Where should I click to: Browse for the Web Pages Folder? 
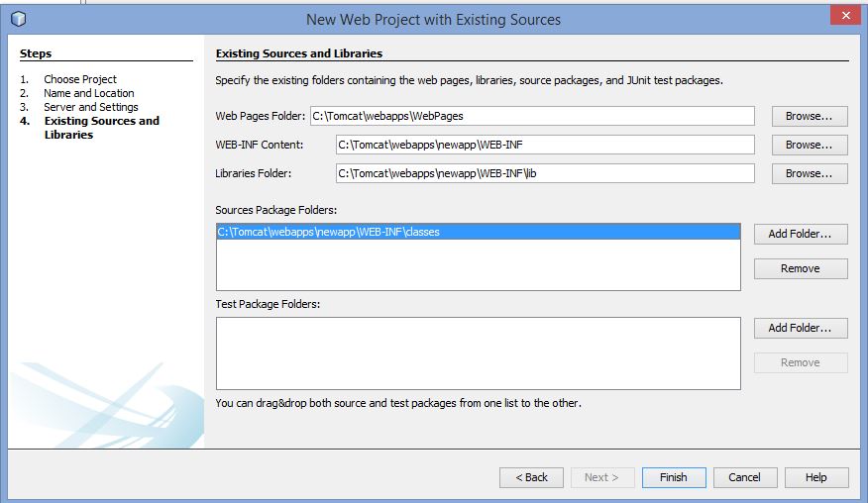click(x=810, y=116)
